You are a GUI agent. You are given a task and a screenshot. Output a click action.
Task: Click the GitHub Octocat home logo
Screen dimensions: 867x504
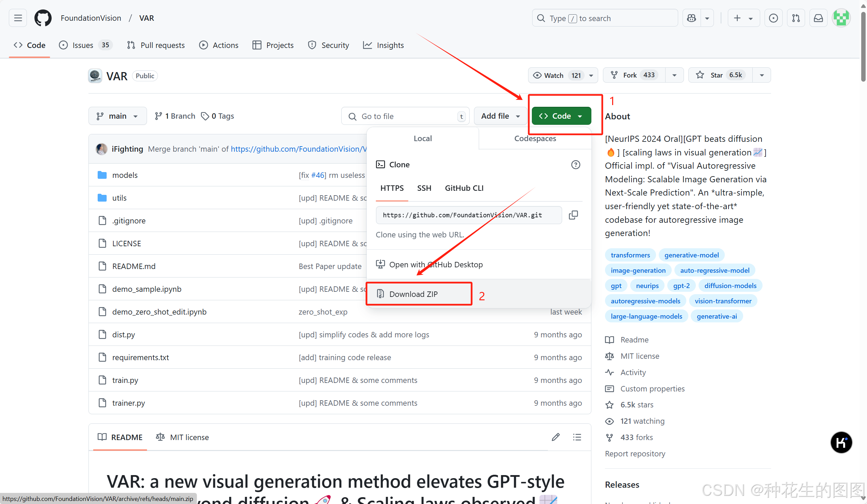pos(43,18)
